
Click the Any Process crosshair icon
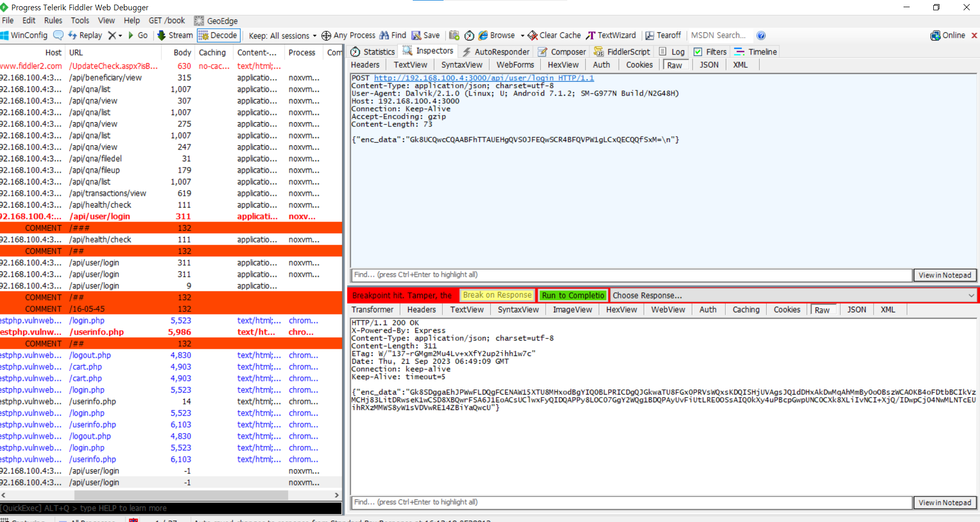click(x=326, y=35)
